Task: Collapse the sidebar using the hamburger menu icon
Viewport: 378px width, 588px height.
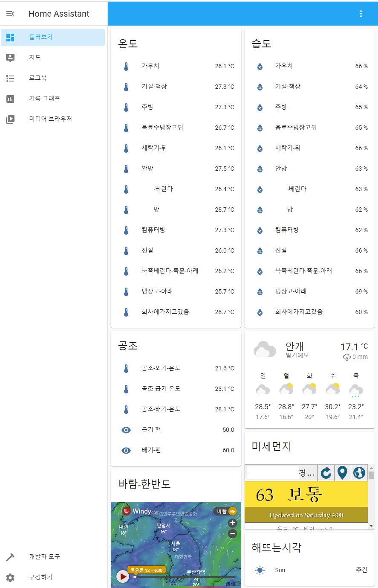Action: pos(10,14)
